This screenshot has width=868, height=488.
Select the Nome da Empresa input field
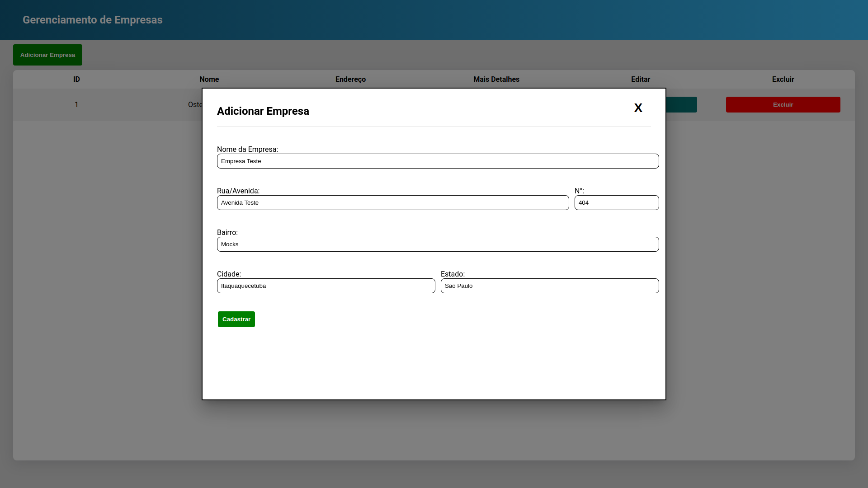(x=438, y=161)
